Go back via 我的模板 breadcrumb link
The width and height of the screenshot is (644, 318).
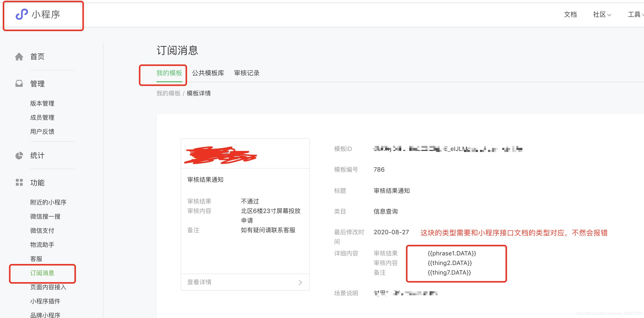[x=168, y=93]
